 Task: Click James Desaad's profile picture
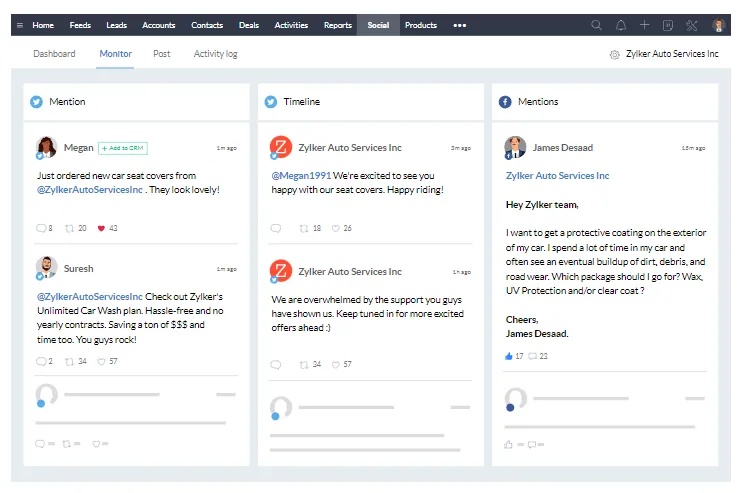click(x=515, y=147)
